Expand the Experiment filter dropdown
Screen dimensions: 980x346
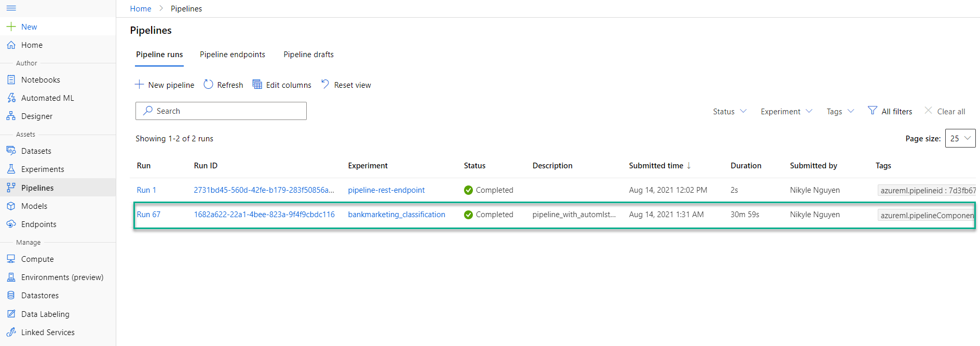786,111
